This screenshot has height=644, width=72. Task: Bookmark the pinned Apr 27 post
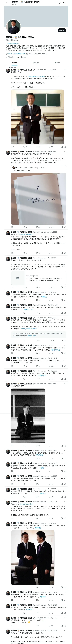[x=62, y=147]
